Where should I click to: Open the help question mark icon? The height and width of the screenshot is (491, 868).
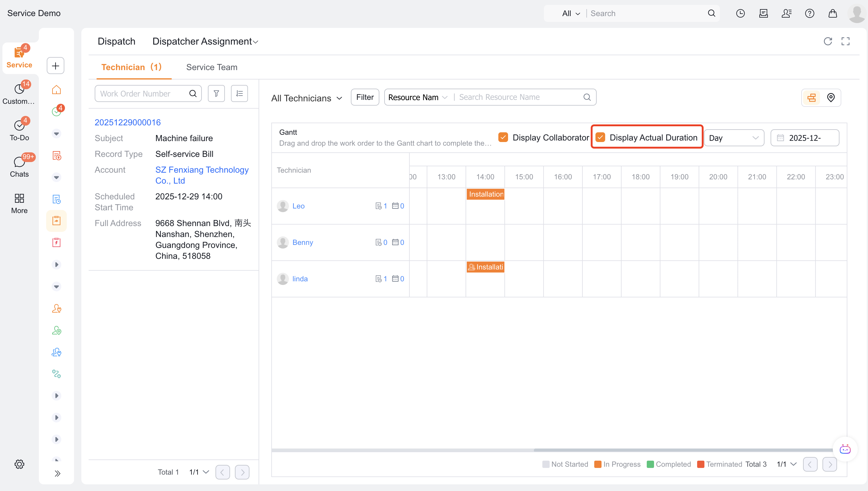tap(809, 13)
